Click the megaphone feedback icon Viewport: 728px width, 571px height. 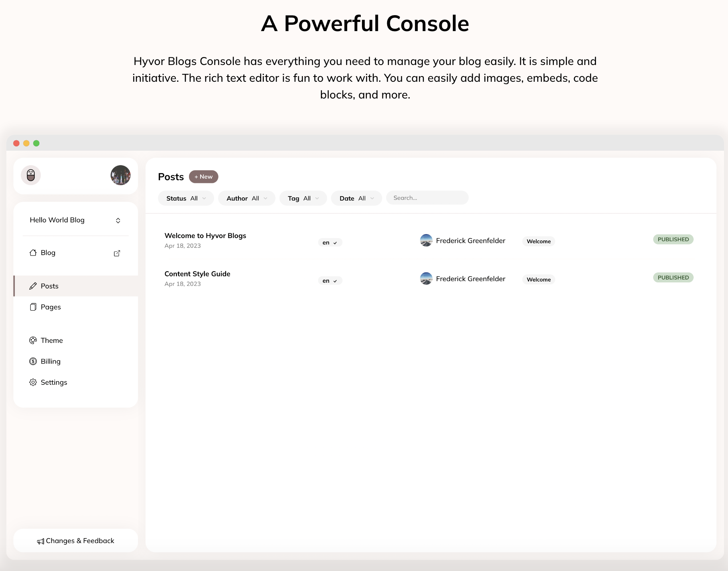click(41, 541)
